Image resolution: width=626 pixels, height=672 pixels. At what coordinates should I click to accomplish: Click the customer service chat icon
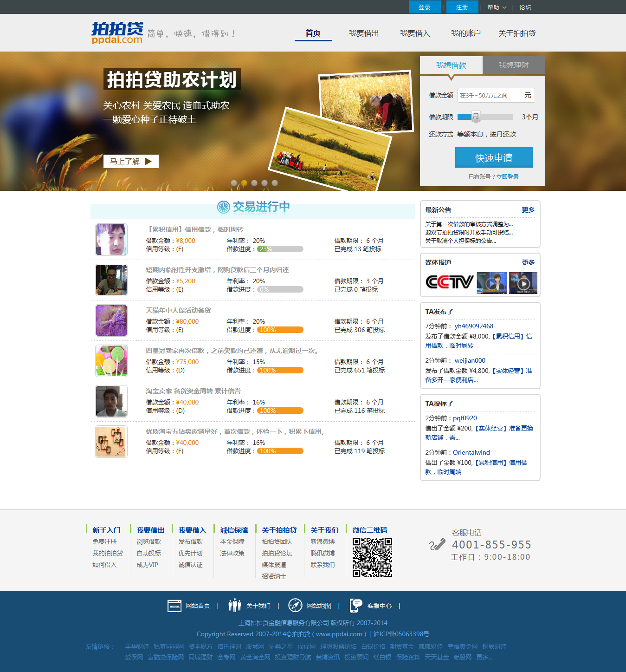coord(356,605)
